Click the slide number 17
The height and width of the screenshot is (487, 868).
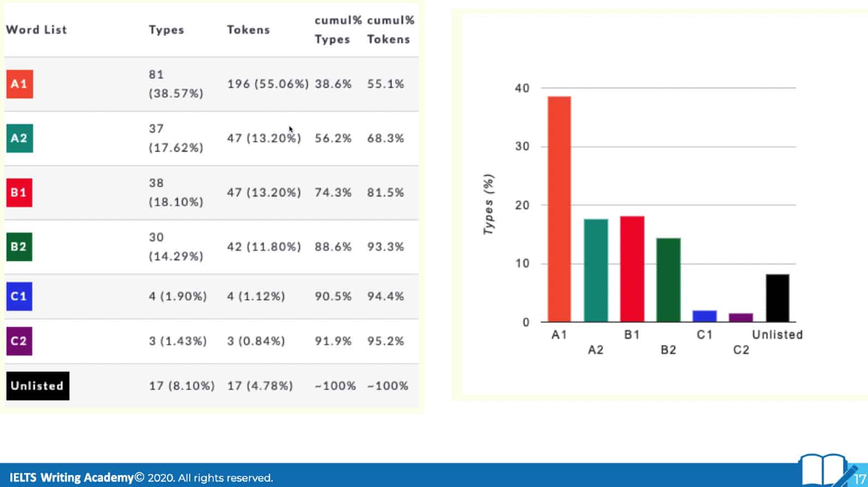[x=860, y=480]
